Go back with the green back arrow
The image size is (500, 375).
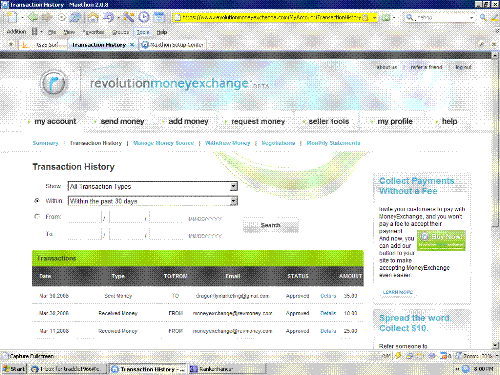tap(33, 17)
